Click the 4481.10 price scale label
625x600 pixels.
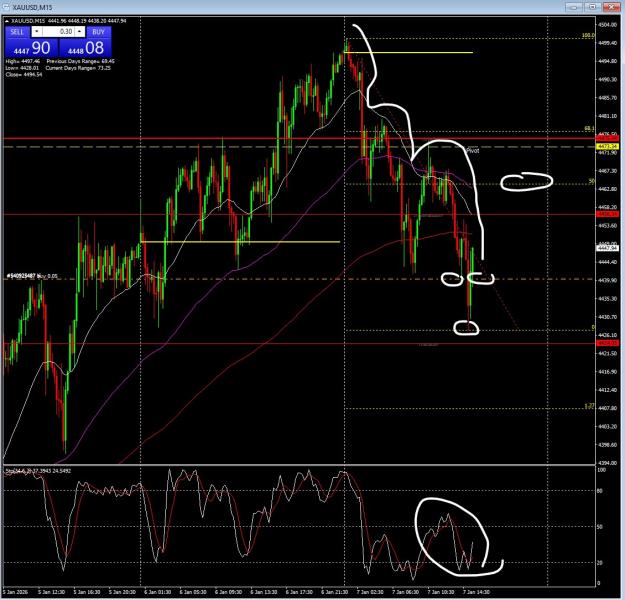point(607,116)
